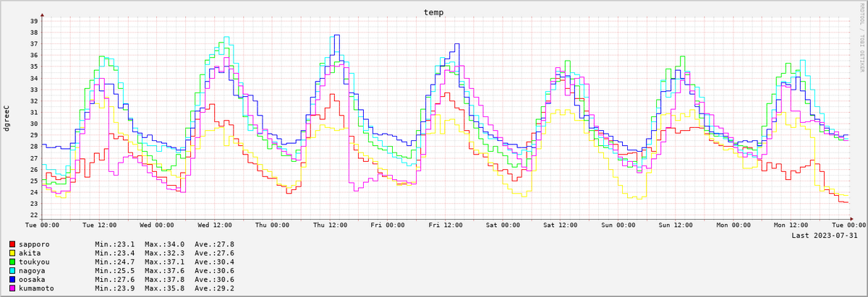
Task: Select the cyan nagoya legend swatch
Action: coord(12,270)
